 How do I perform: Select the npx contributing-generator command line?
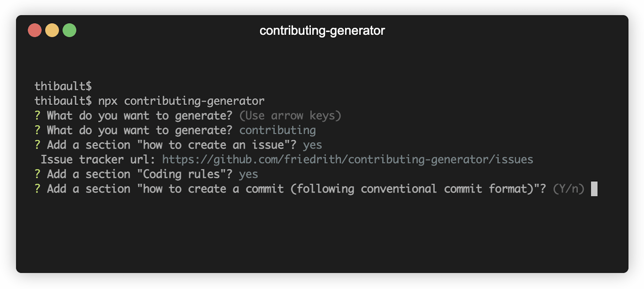[x=181, y=100]
